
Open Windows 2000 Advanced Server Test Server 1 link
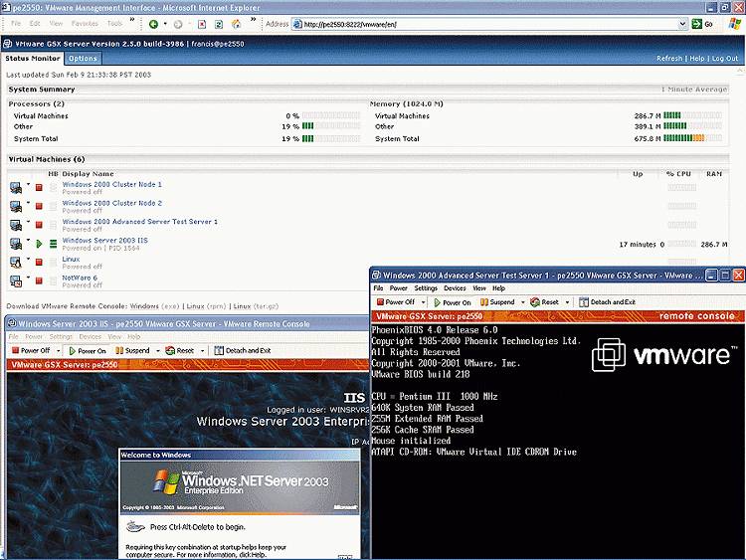[140, 221]
